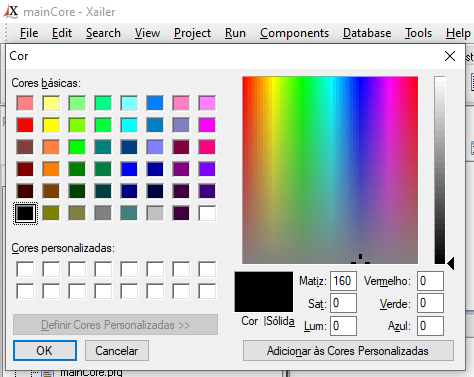Screen dimensions: 474x377
Task: Select the white basic color swatch
Action: (207, 213)
